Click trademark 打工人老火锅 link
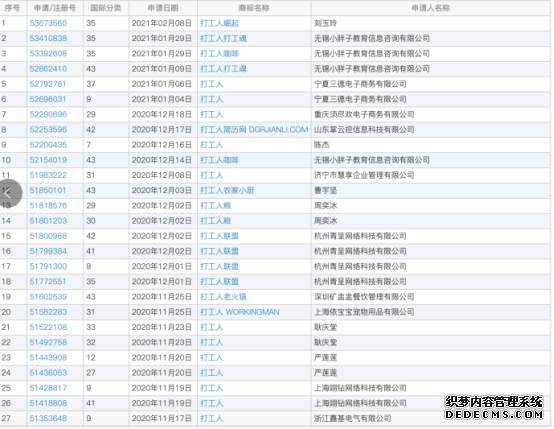 coord(223,297)
